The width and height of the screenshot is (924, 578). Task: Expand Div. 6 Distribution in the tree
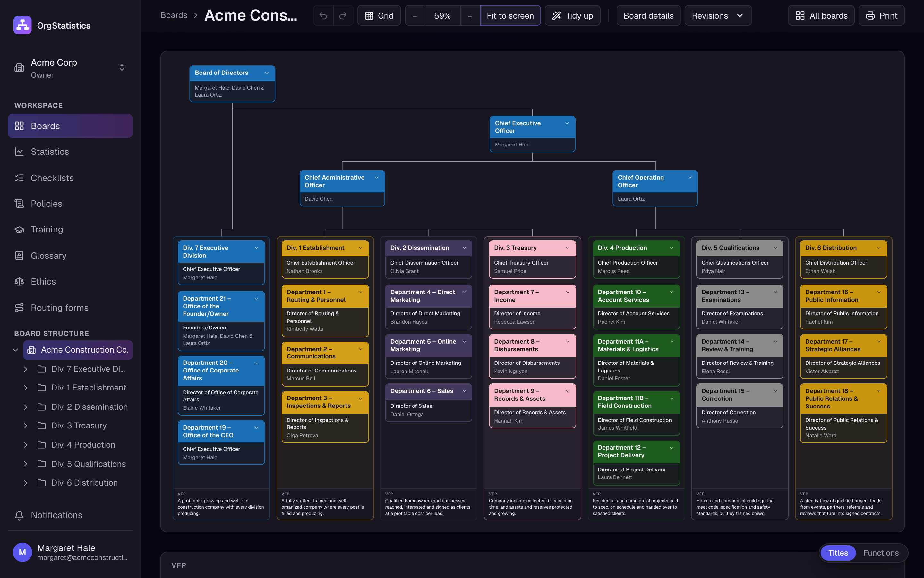click(x=26, y=483)
